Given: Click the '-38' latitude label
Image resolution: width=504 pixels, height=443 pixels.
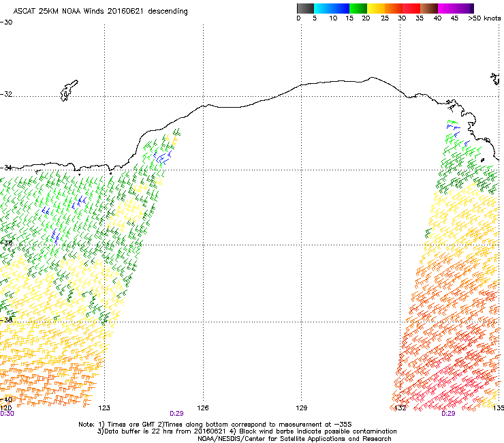Looking at the screenshot, I should [x=6, y=320].
